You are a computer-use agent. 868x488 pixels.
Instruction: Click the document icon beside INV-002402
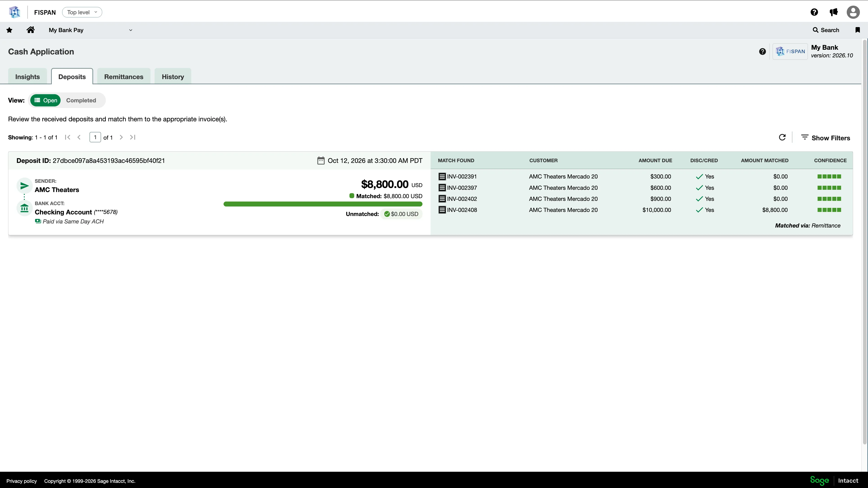coord(442,199)
